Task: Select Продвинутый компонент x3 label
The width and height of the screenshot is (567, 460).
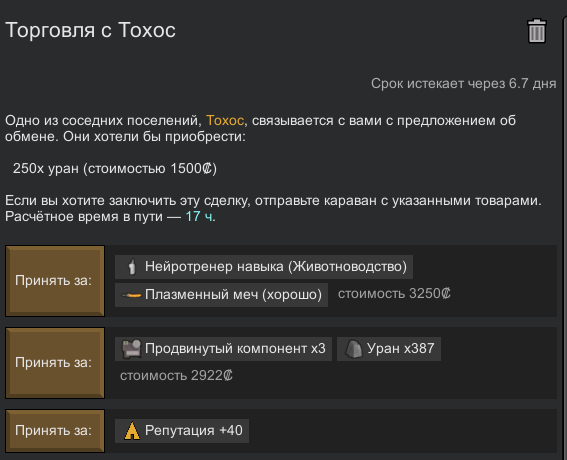Action: [x=235, y=349]
